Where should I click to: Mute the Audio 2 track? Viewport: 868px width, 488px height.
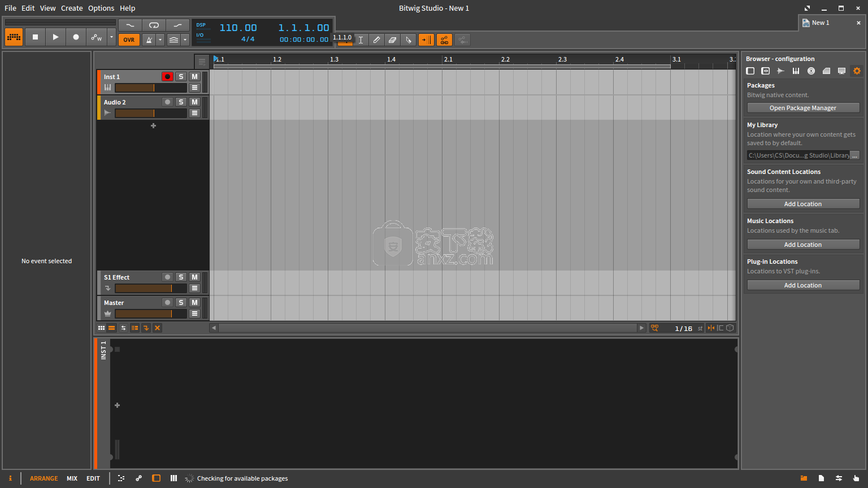point(194,102)
